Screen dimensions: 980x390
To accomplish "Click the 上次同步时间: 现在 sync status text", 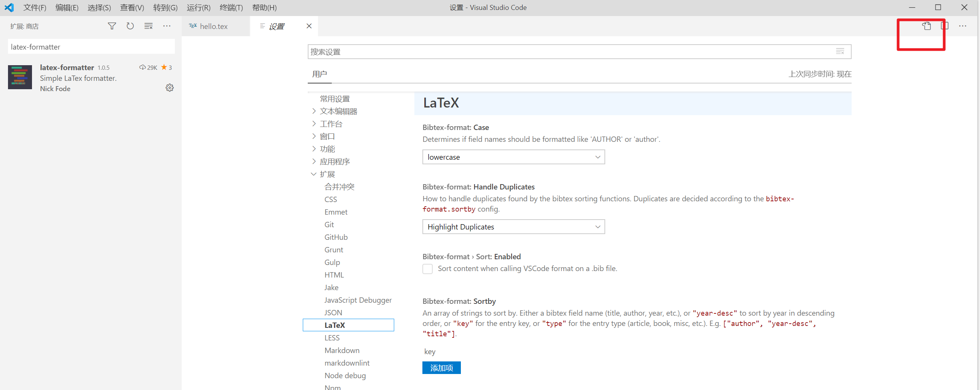I will click(x=820, y=74).
